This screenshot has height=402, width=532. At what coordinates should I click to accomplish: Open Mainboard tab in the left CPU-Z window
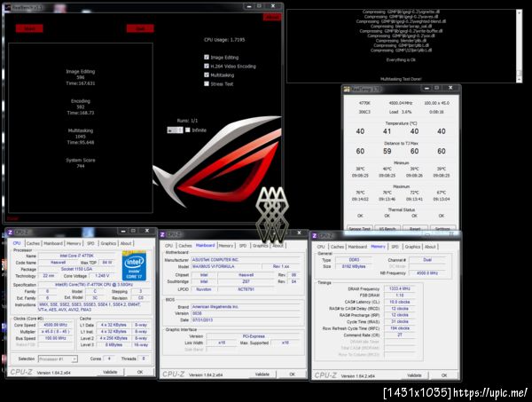point(53,243)
